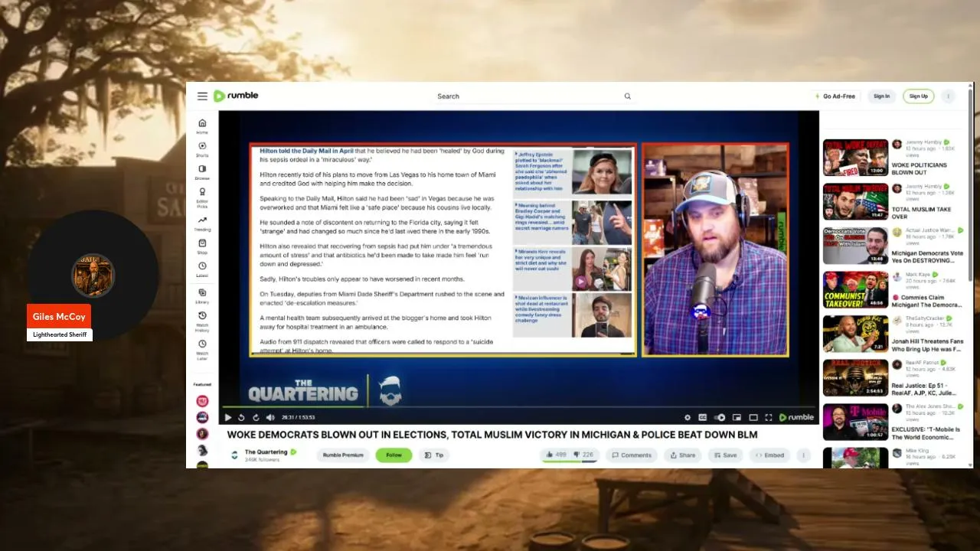Mute the video volume speaker

(270, 417)
